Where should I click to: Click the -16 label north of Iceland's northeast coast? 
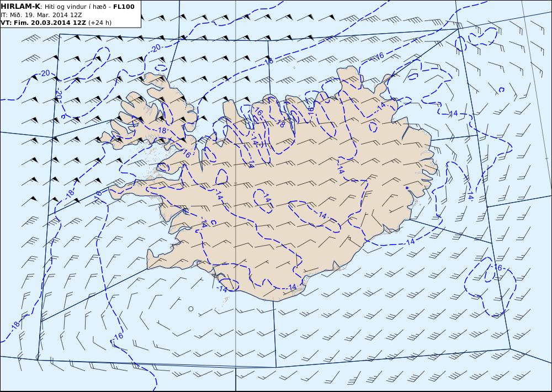(x=378, y=56)
